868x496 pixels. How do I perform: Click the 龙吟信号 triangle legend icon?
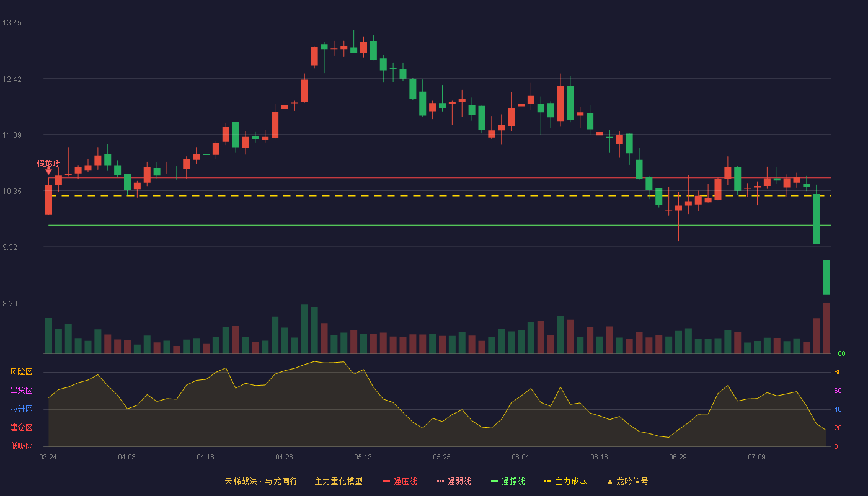point(609,482)
